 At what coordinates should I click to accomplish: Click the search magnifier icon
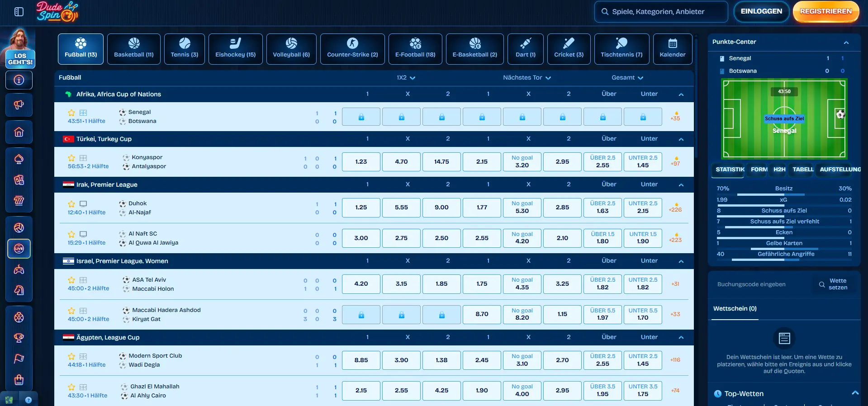(x=605, y=12)
